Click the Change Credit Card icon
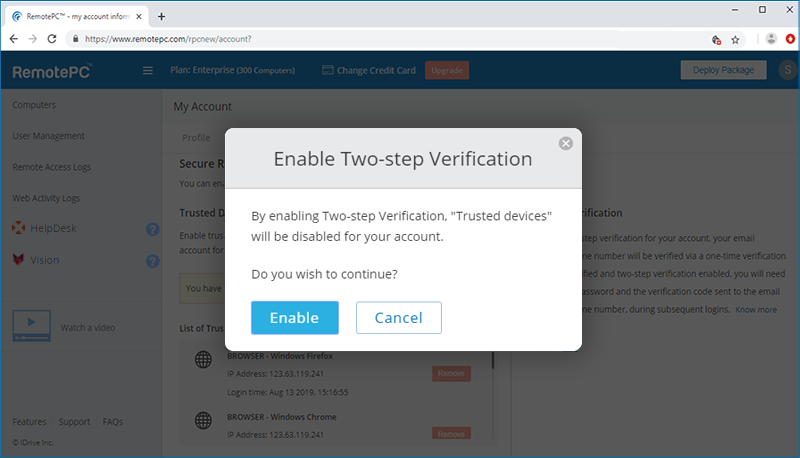800x458 pixels. pos(328,70)
